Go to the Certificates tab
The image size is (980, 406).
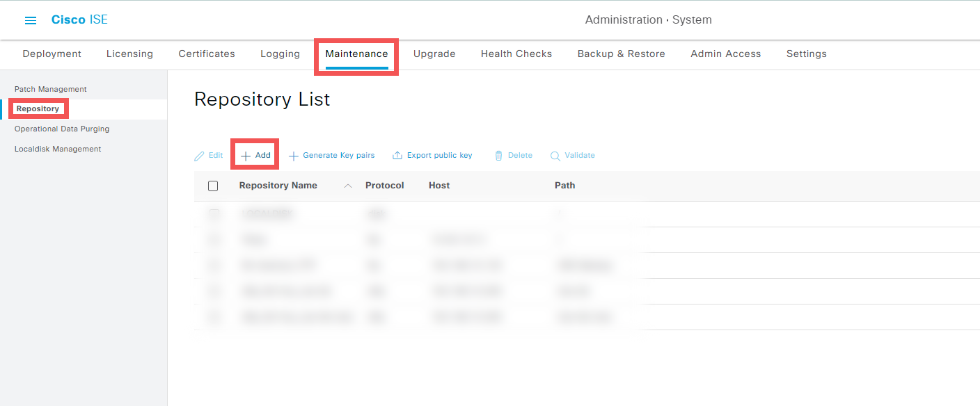207,54
